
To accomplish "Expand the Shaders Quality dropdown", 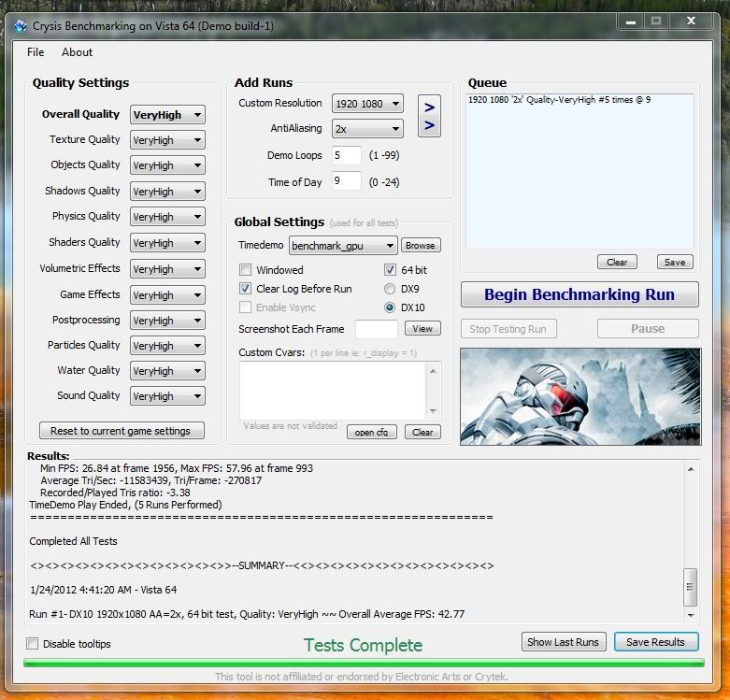I will (x=167, y=243).
